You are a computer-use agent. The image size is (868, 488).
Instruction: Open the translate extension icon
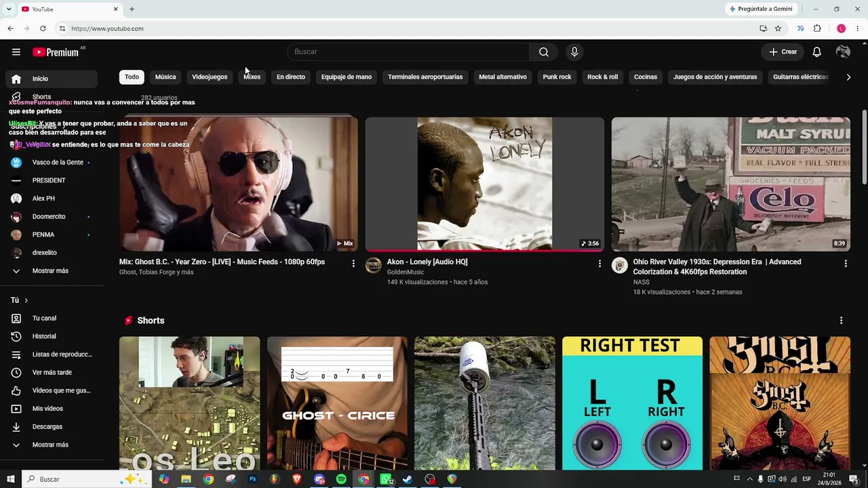(801, 28)
